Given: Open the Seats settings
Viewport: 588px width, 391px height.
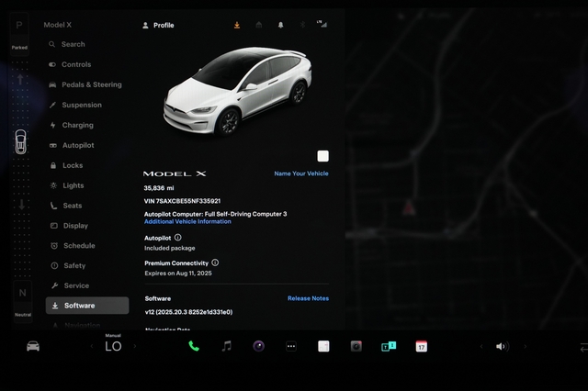Looking at the screenshot, I should [66, 206].
